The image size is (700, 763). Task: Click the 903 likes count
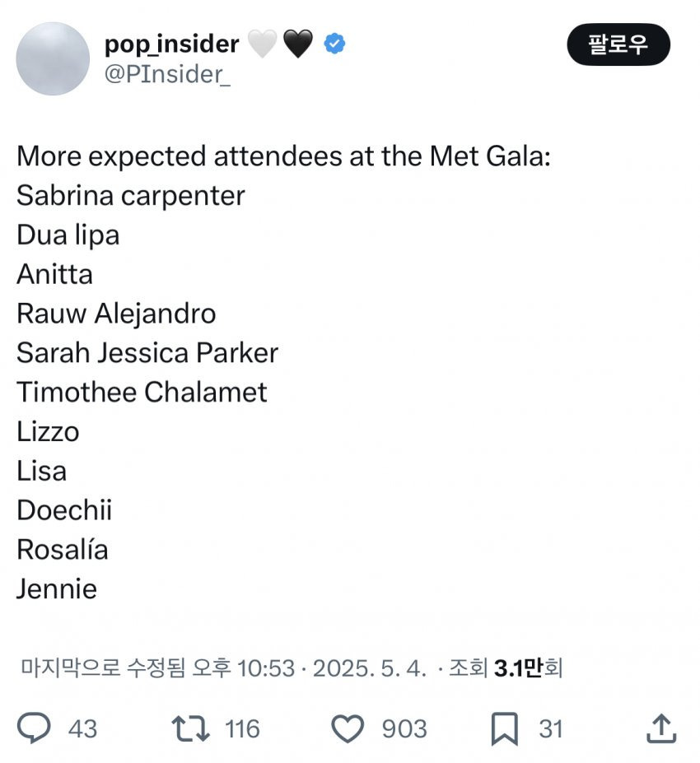click(404, 729)
